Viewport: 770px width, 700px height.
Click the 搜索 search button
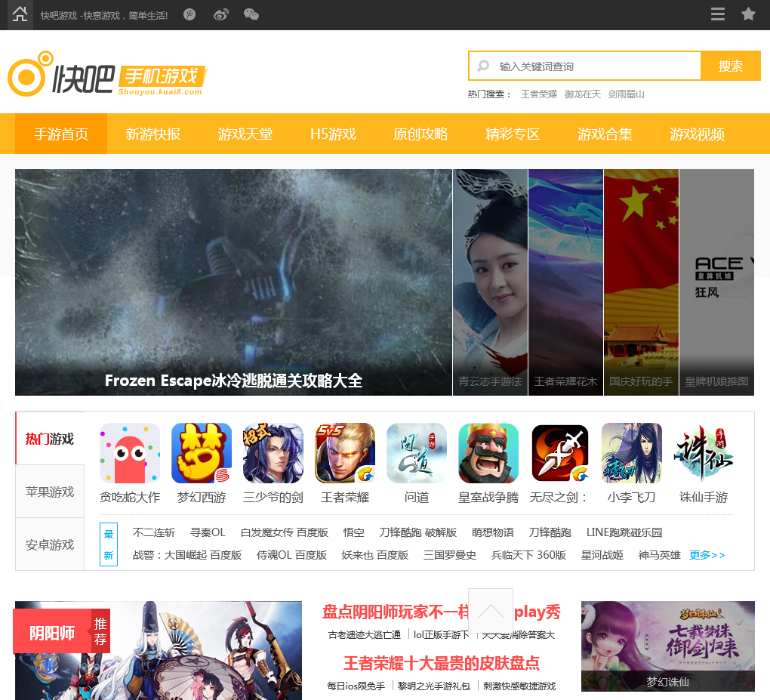coord(730,66)
